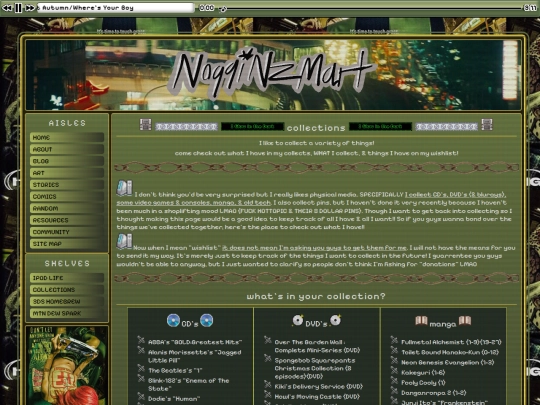Viewport: 540px width, 405px height.
Task: Click bullet icon beside Toilet Bound Hanako-Kun
Action: [394, 350]
